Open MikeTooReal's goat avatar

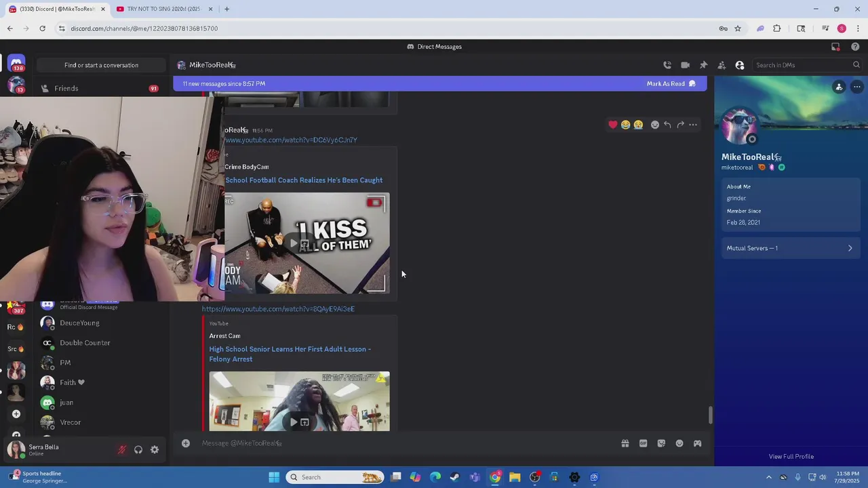coord(739,126)
